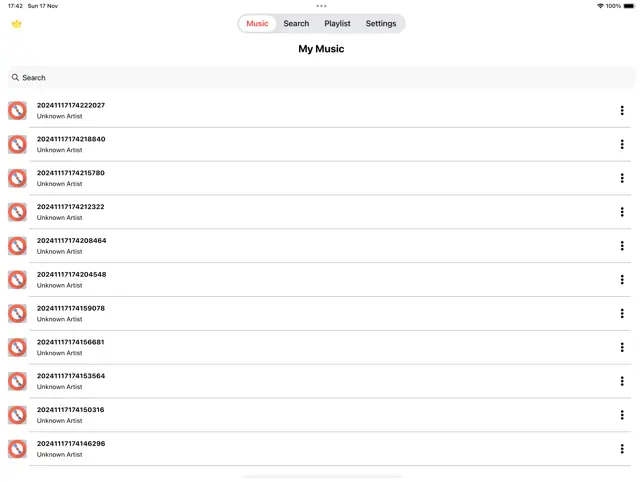Tap the 17:42 clock in status bar
This screenshot has width=643, height=482.
[x=15, y=6]
